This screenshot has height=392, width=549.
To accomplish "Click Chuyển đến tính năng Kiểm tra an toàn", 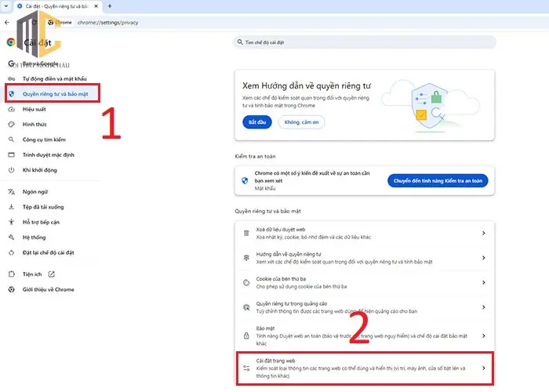I will click(x=438, y=180).
